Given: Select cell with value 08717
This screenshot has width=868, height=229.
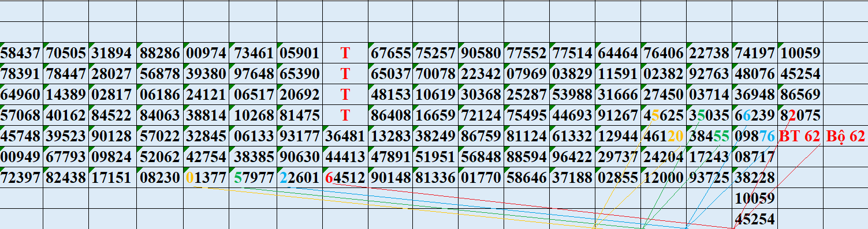Looking at the screenshot, I should pyautogui.click(x=755, y=156).
